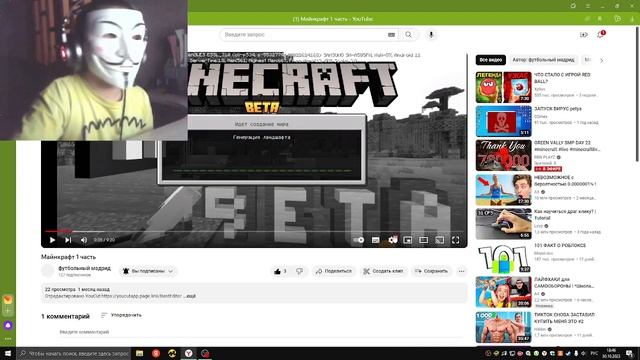
Task: Click Windows taskbar search box
Action: (74, 353)
